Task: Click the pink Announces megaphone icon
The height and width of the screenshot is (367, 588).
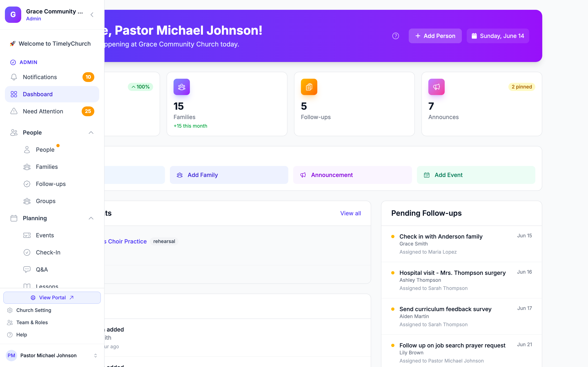Action: point(436,87)
